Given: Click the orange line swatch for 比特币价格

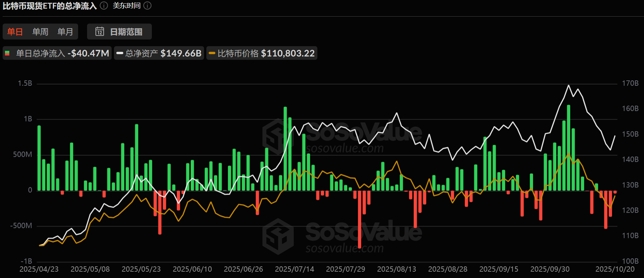Looking at the screenshot, I should (212, 53).
